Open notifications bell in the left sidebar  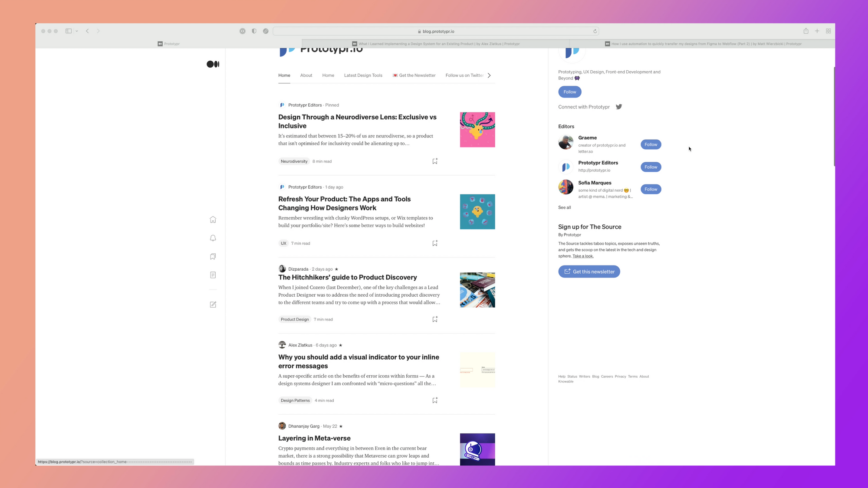[x=213, y=238]
